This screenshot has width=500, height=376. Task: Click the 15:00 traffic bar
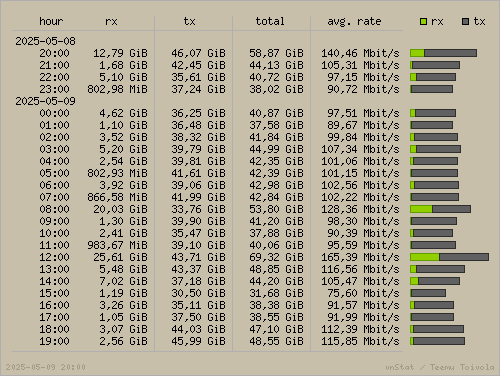(x=428, y=293)
